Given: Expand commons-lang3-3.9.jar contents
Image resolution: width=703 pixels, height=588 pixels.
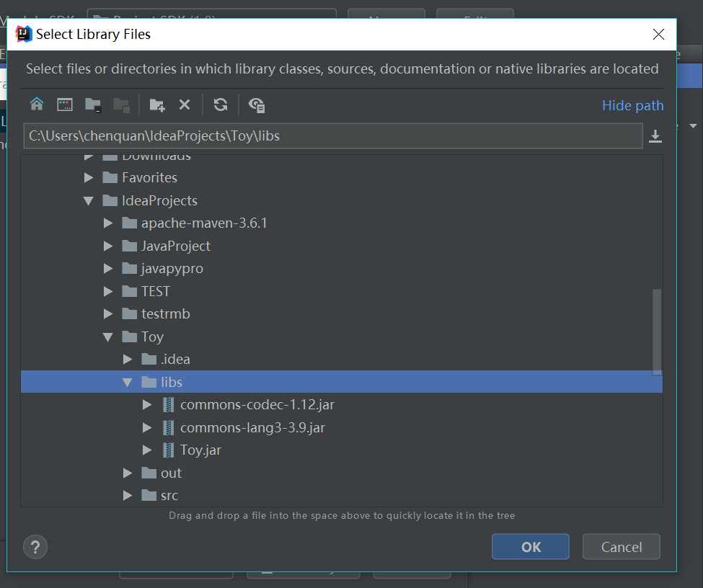Looking at the screenshot, I should (147, 427).
